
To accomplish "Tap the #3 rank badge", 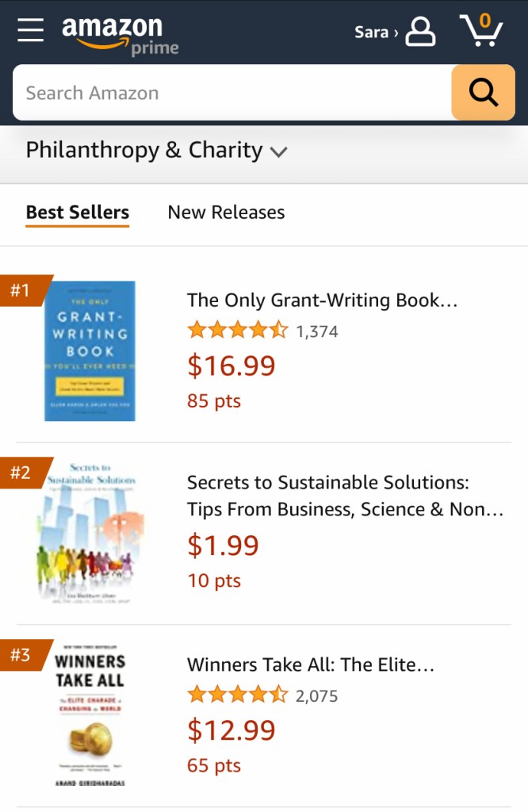I will click(x=21, y=655).
